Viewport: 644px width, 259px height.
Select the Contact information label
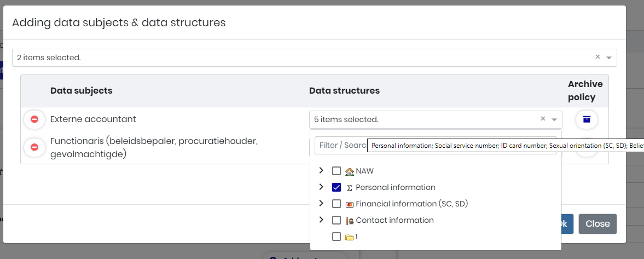(394, 220)
